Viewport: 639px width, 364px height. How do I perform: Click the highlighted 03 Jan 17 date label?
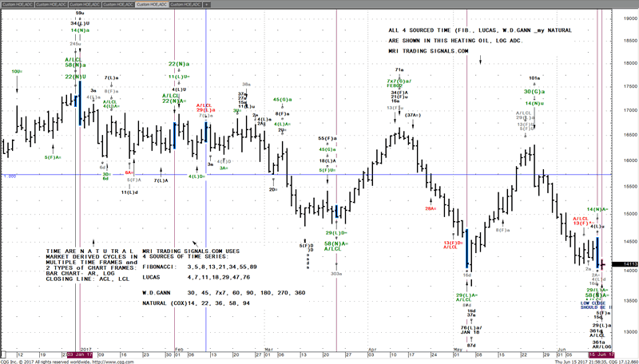(x=80, y=352)
